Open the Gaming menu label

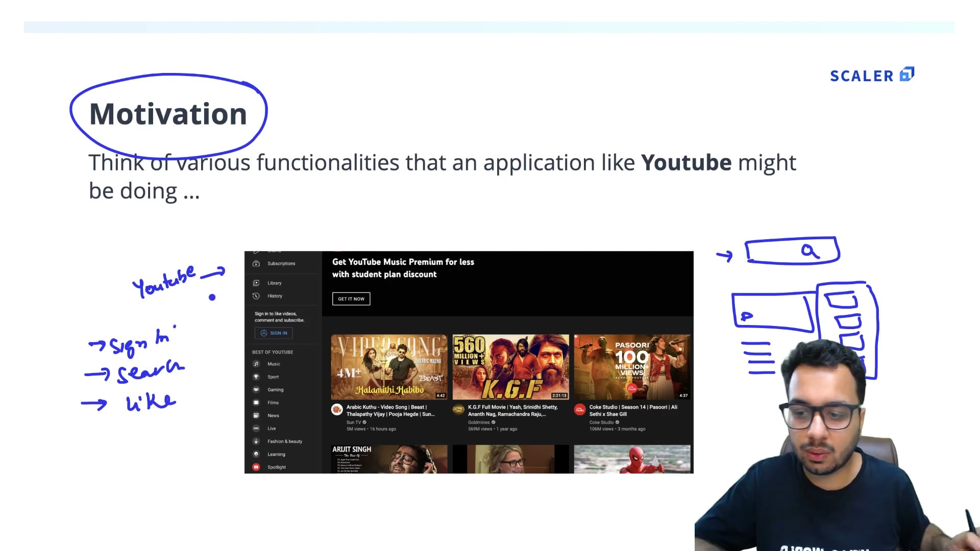276,390
